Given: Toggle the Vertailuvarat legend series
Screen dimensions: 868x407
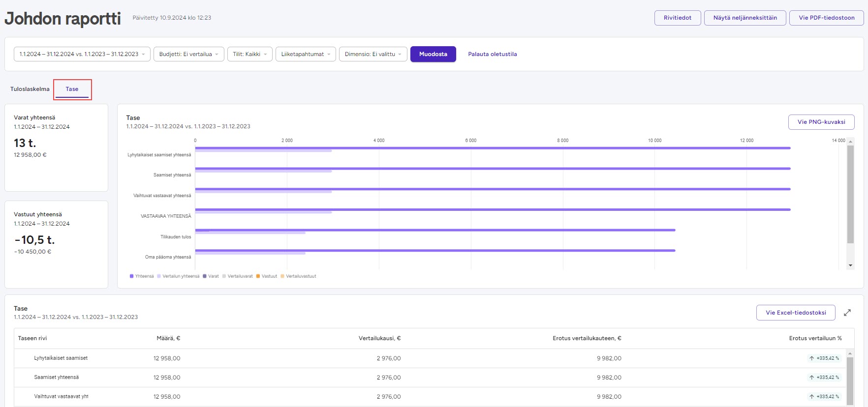Looking at the screenshot, I should click(237, 276).
